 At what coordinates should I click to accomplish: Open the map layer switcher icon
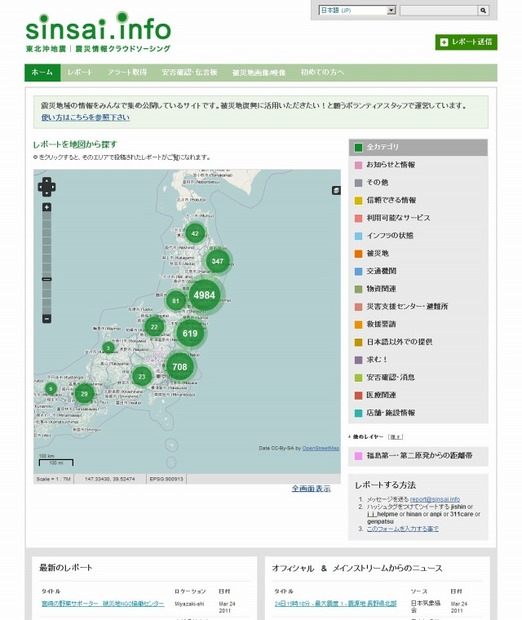[336, 191]
